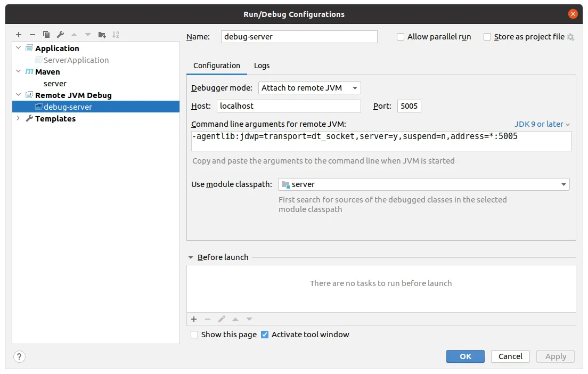Viewport: 588px width, 374px height.
Task: Click into the Host text field
Action: click(x=288, y=106)
